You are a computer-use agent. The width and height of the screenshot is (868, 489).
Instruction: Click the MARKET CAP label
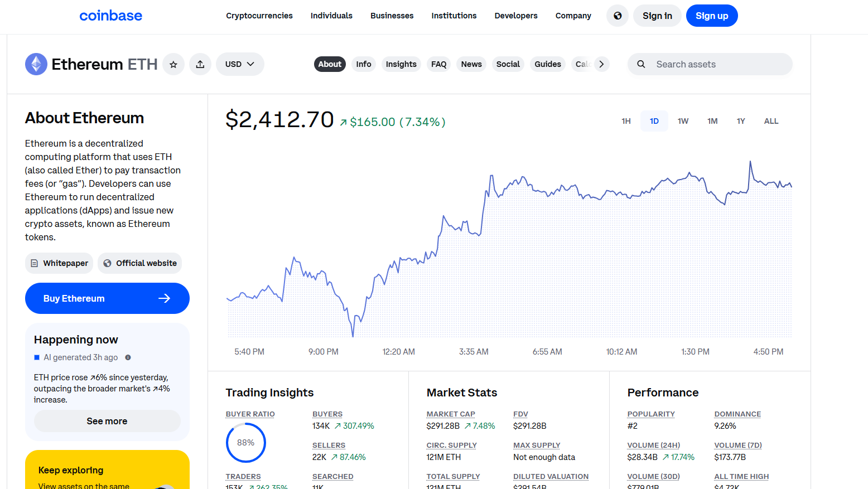tap(451, 414)
